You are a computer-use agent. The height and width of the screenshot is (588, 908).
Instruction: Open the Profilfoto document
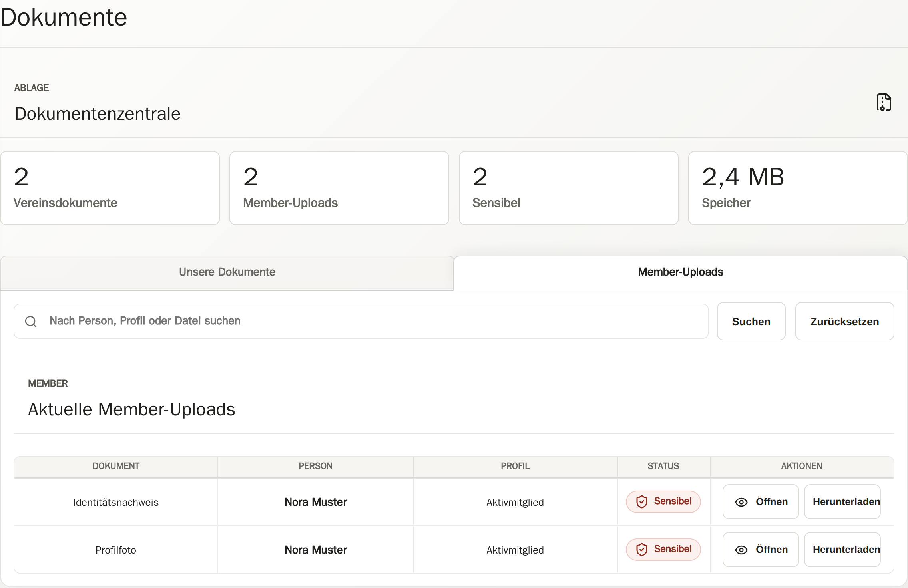tap(761, 550)
